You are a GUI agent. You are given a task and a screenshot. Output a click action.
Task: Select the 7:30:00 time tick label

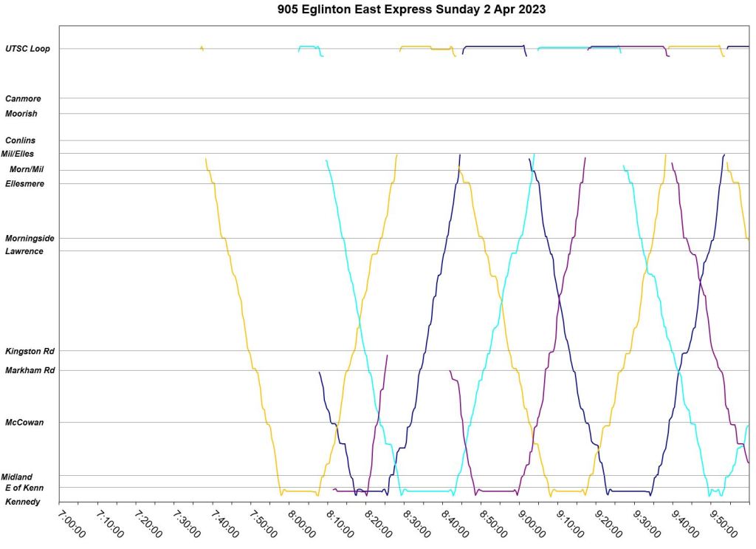188,522
